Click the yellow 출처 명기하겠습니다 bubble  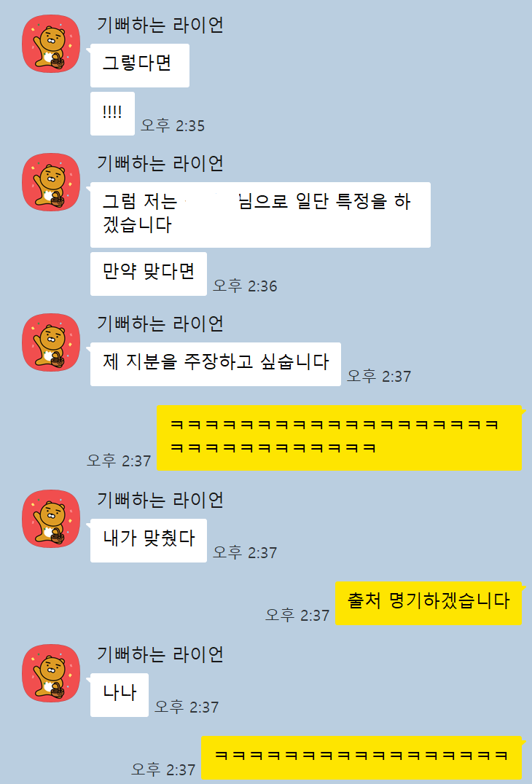(x=429, y=603)
